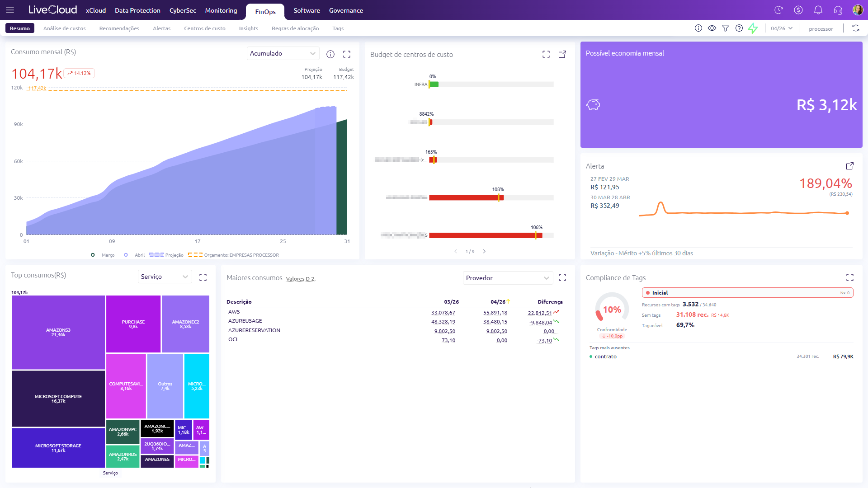
Task: Open the headset support icon
Action: tap(838, 10)
